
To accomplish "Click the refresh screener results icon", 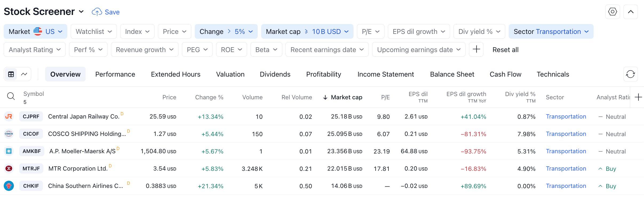I will click(630, 74).
